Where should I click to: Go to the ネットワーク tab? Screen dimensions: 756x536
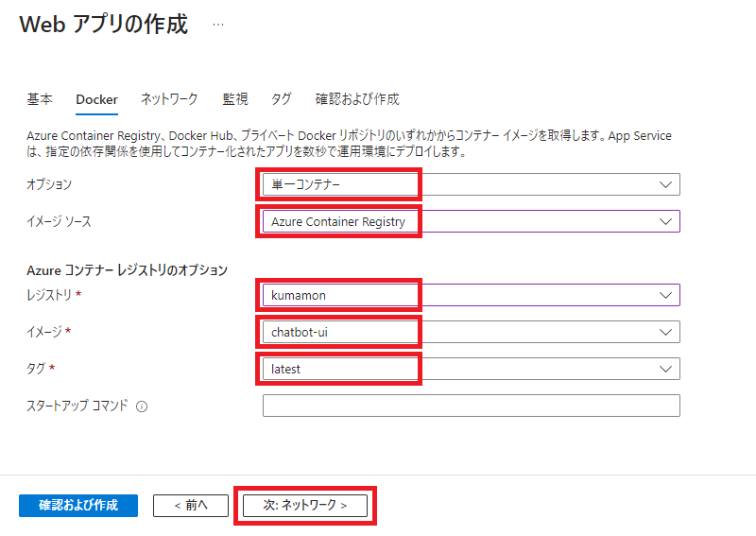[169, 99]
